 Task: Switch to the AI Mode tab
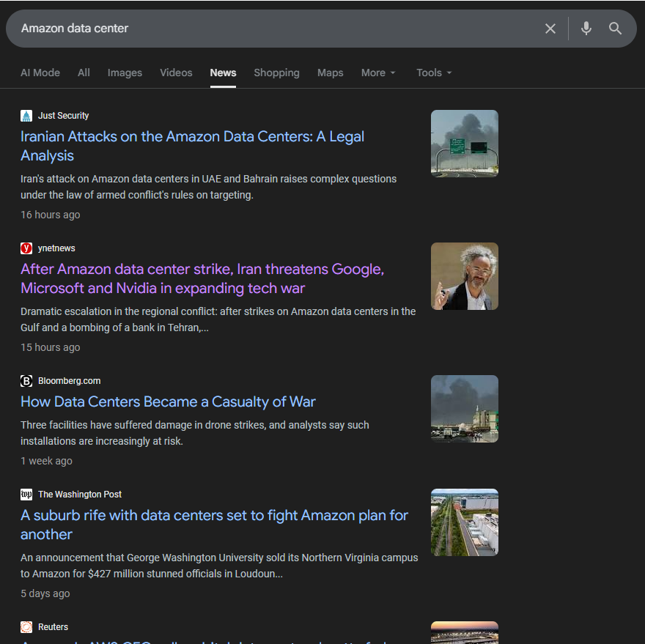click(40, 73)
